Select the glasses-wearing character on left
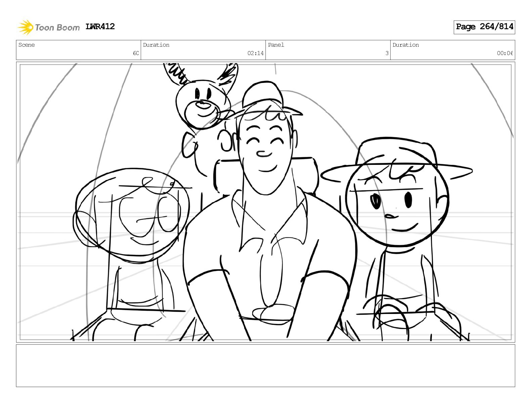 (131, 235)
